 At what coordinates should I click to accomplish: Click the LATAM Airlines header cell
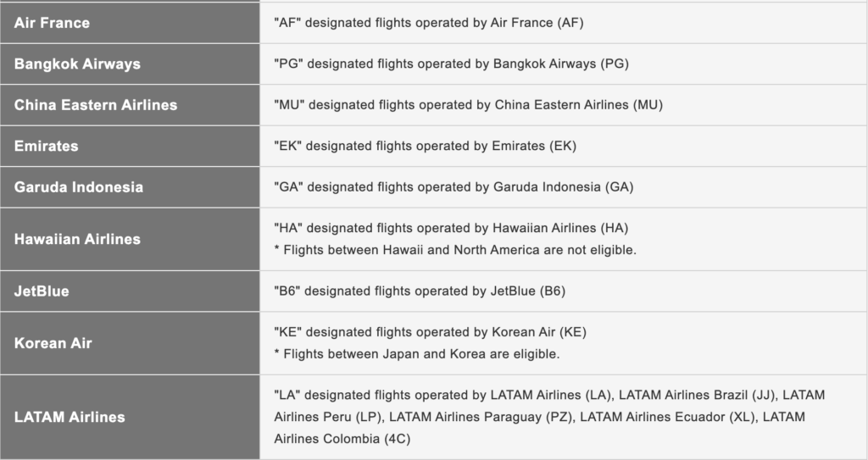tap(70, 417)
